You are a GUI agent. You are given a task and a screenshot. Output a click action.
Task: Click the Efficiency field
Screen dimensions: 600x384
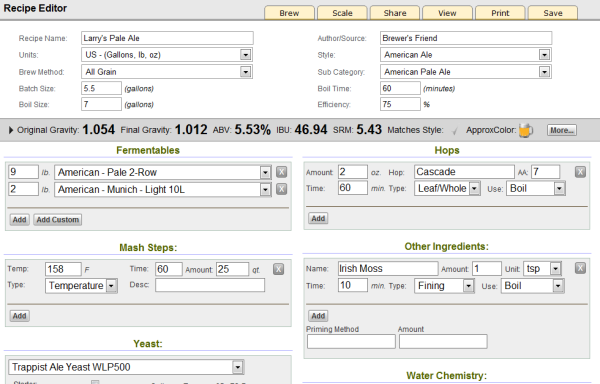pyautogui.click(x=400, y=104)
